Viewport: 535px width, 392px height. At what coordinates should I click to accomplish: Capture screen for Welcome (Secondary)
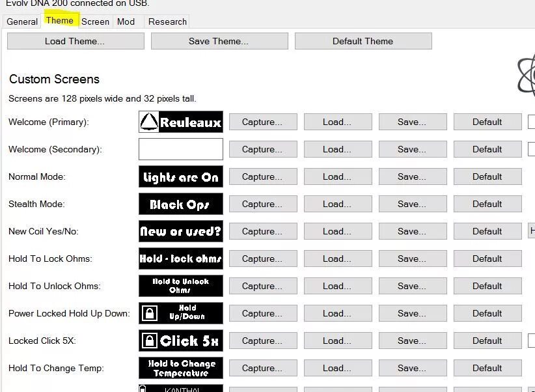(x=263, y=149)
